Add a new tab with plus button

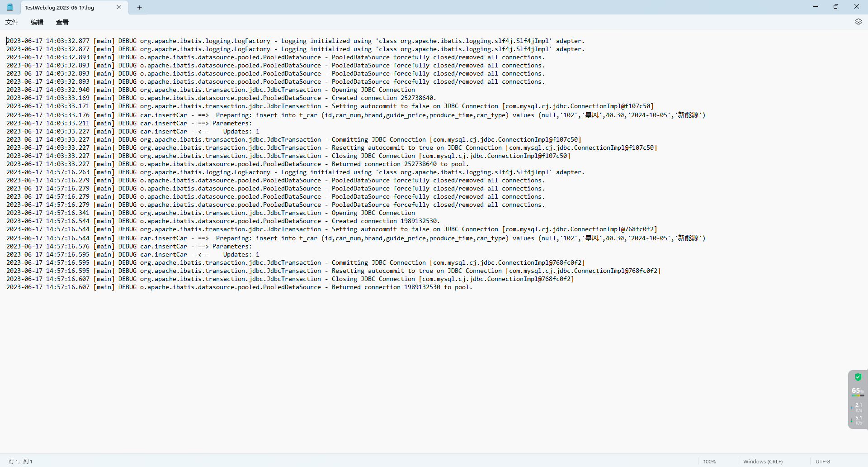pyautogui.click(x=140, y=7)
